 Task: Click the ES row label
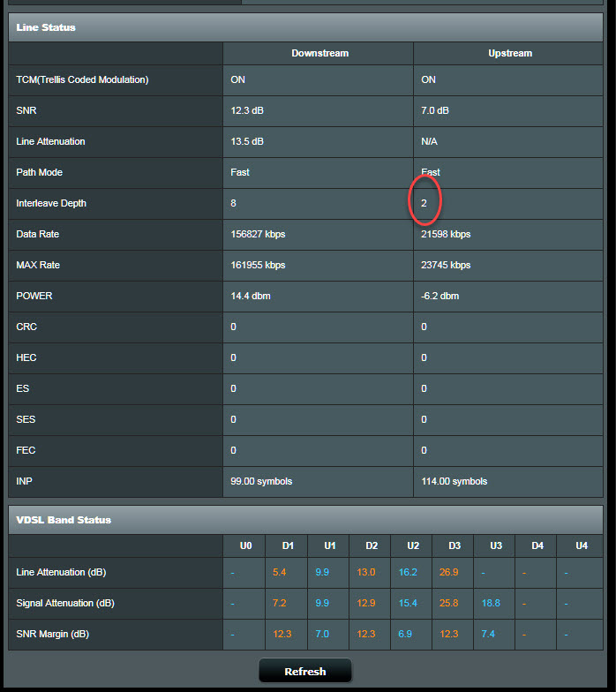pos(23,388)
